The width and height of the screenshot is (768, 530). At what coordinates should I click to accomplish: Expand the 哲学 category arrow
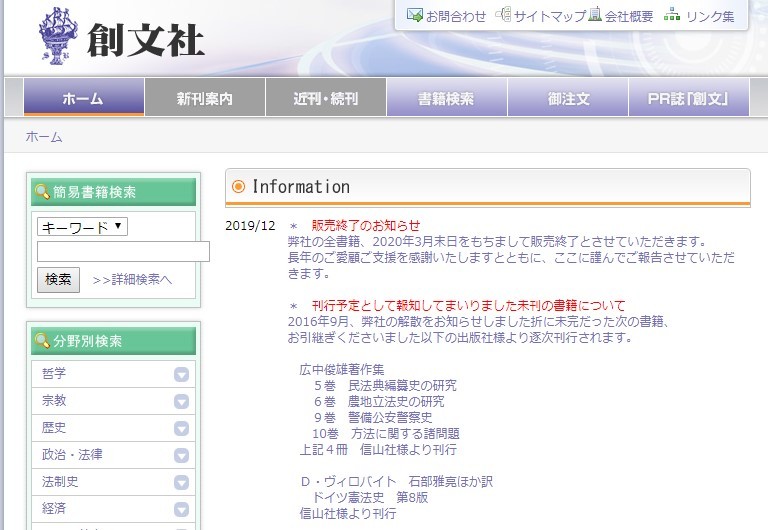point(181,374)
